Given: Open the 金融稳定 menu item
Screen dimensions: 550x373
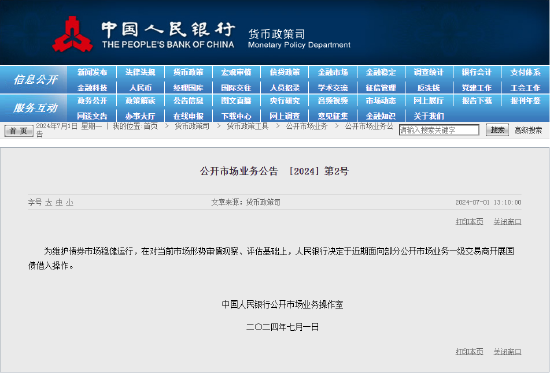Looking at the screenshot, I should pyautogui.click(x=381, y=72).
